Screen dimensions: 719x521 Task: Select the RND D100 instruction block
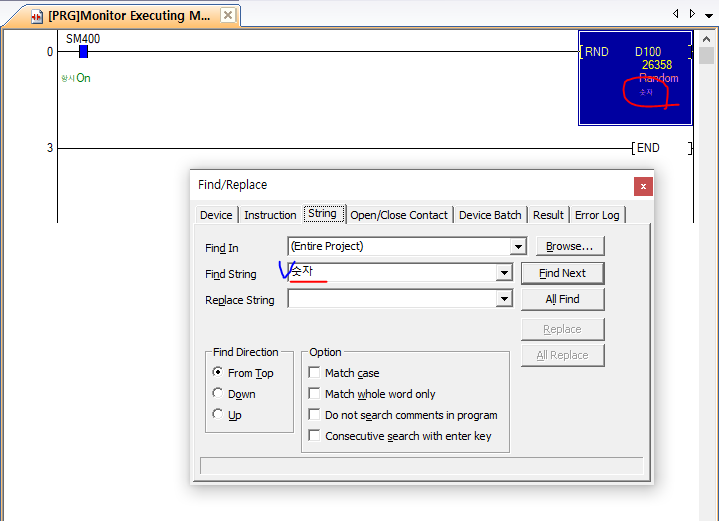635,78
